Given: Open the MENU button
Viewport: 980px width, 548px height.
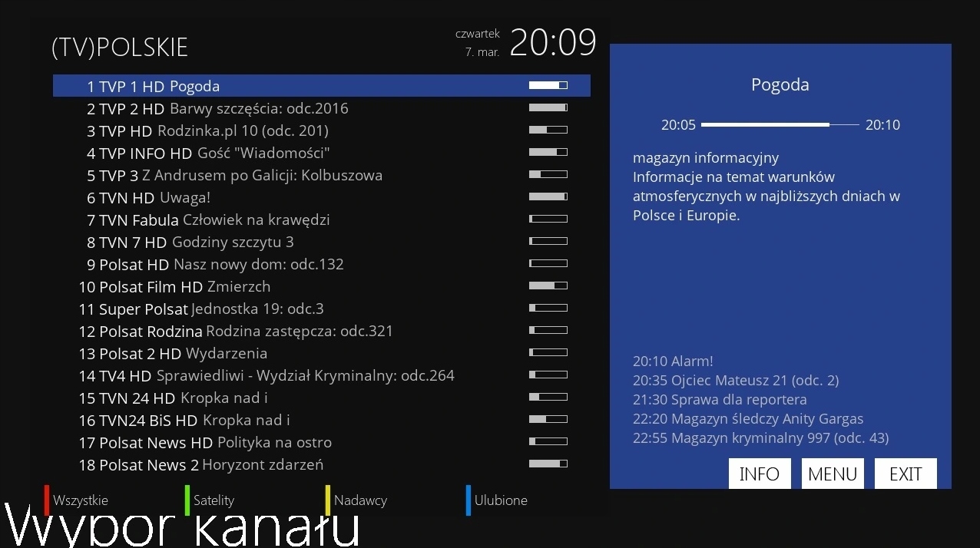Looking at the screenshot, I should [832, 474].
